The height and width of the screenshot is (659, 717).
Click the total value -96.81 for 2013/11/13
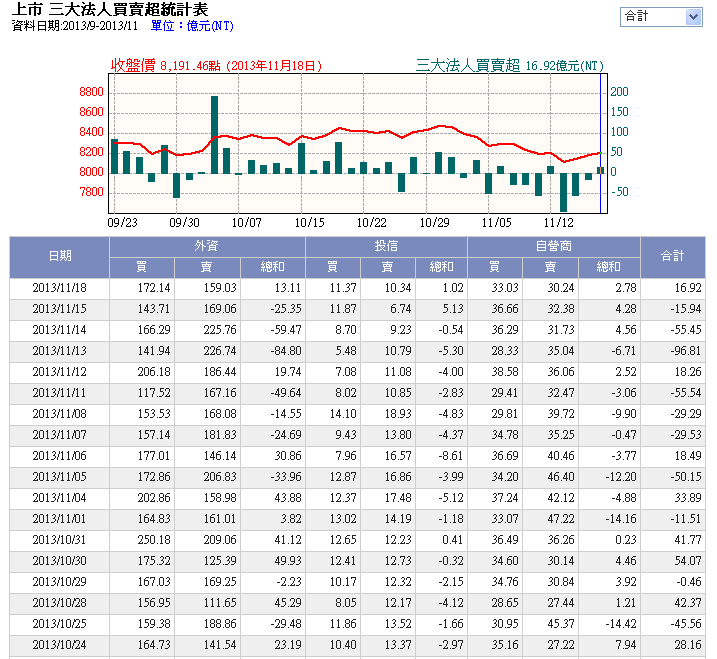686,351
